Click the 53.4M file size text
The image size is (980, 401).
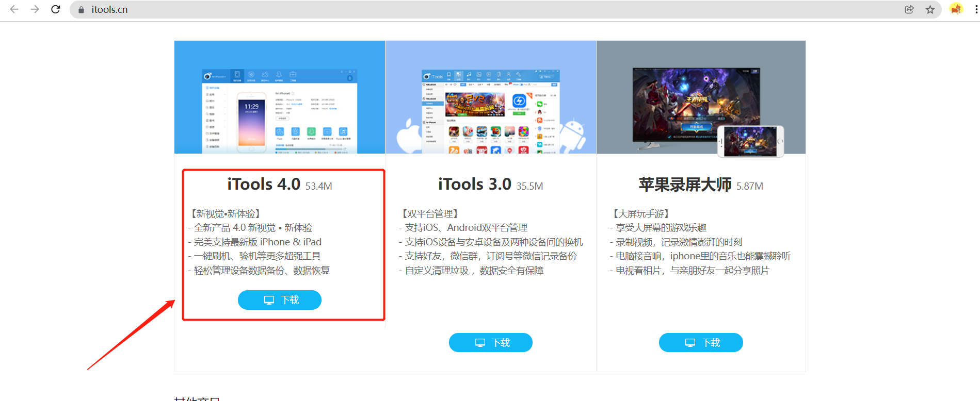(x=319, y=186)
